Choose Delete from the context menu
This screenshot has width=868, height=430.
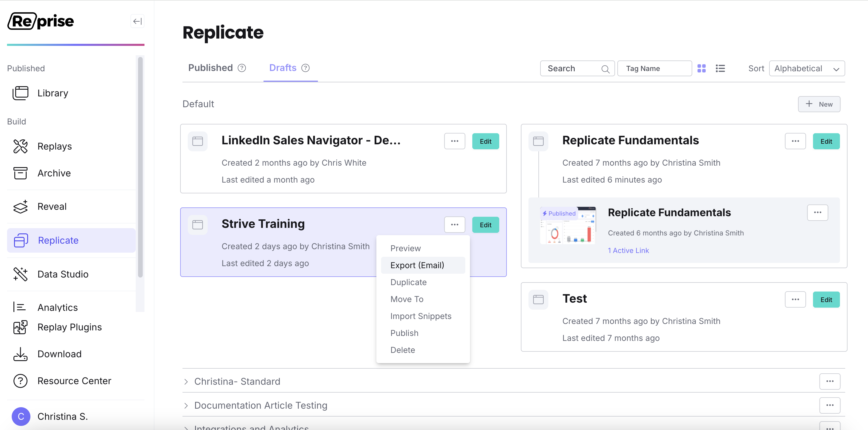pos(423,350)
